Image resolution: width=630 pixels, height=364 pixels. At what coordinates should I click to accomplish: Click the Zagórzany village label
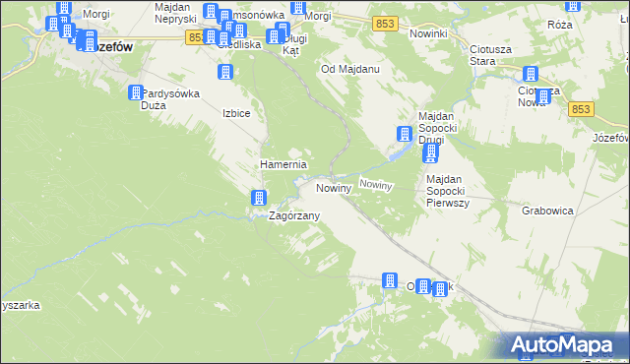294,215
